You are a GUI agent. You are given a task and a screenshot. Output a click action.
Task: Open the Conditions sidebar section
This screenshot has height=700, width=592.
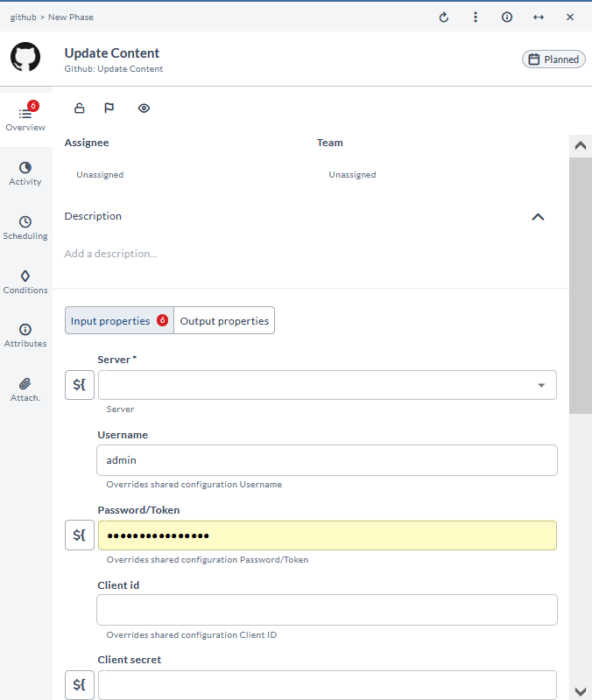click(x=25, y=282)
